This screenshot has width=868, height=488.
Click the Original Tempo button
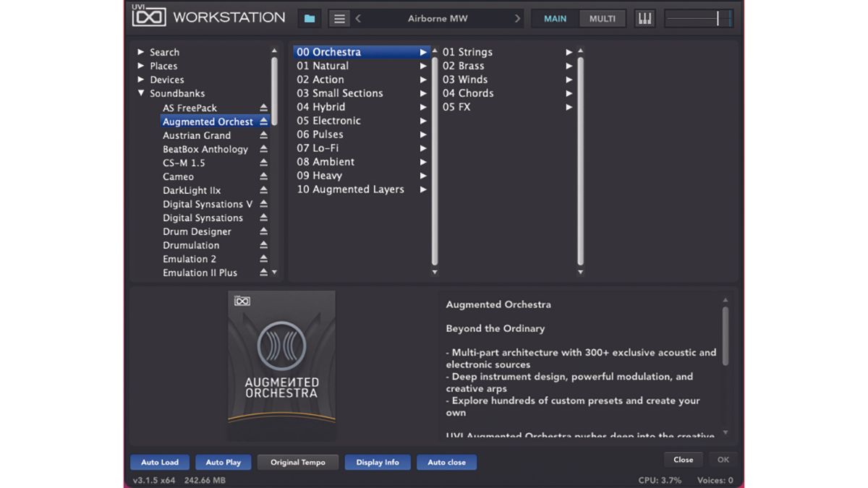pos(297,462)
